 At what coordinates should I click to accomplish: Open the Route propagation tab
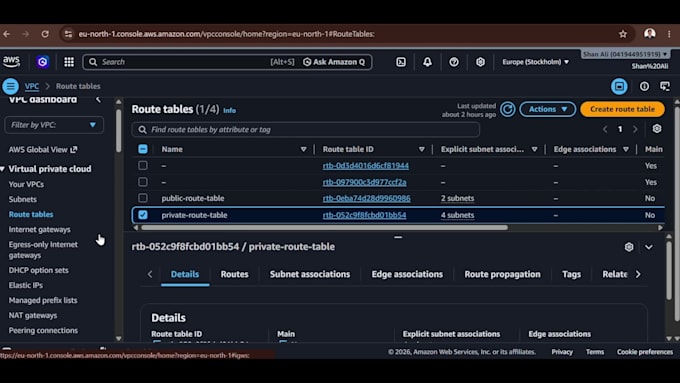[502, 274]
